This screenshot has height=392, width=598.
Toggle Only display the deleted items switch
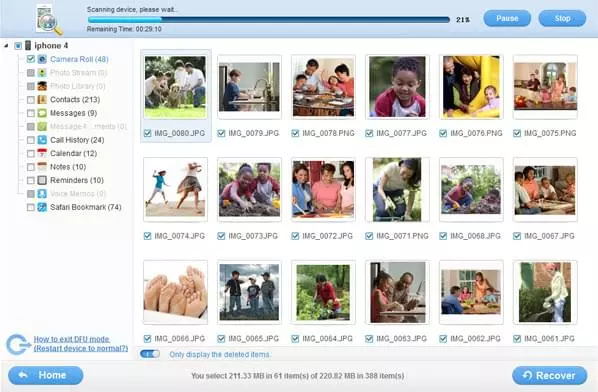[x=150, y=354]
